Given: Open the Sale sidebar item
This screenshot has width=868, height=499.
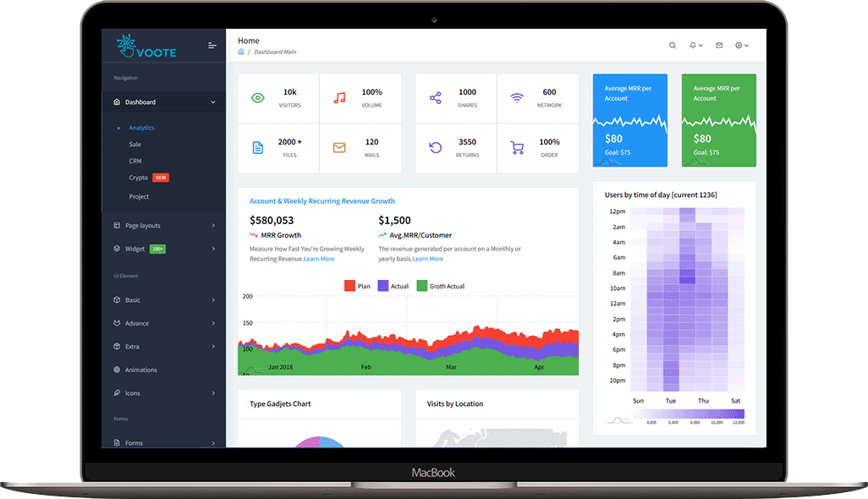Looking at the screenshot, I should click(135, 145).
